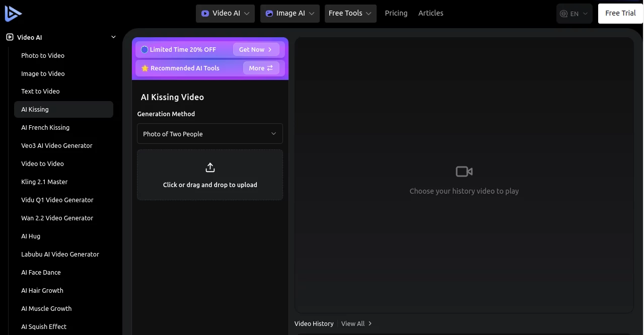This screenshot has width=644, height=335.
Task: Click the video camera icon in the preview area
Action: pos(464,171)
